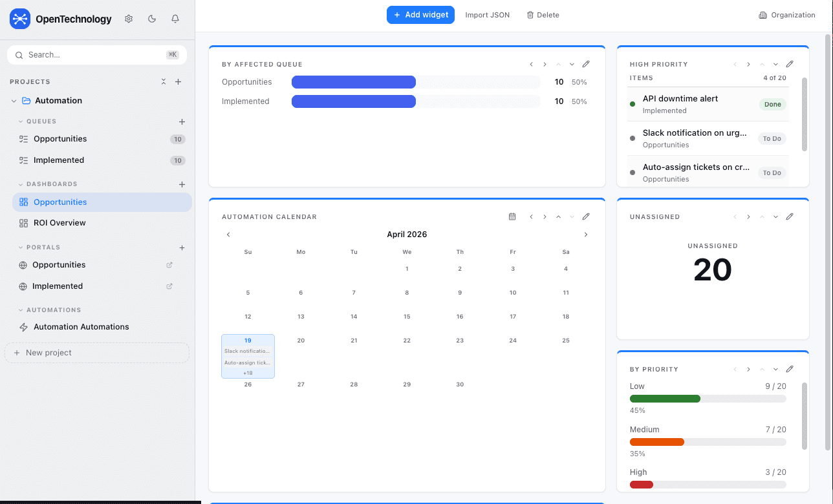Click the +18 more events label
Screen dimensions: 833x504
click(248, 373)
